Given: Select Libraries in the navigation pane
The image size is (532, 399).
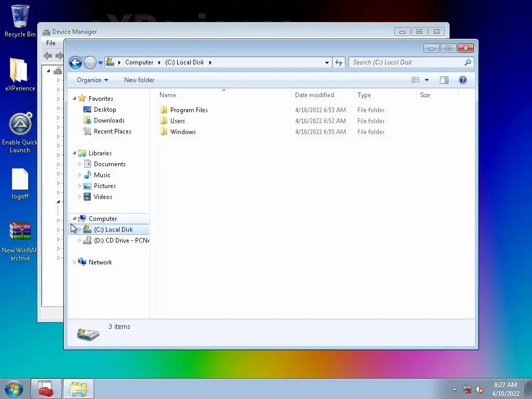Looking at the screenshot, I should (x=100, y=153).
